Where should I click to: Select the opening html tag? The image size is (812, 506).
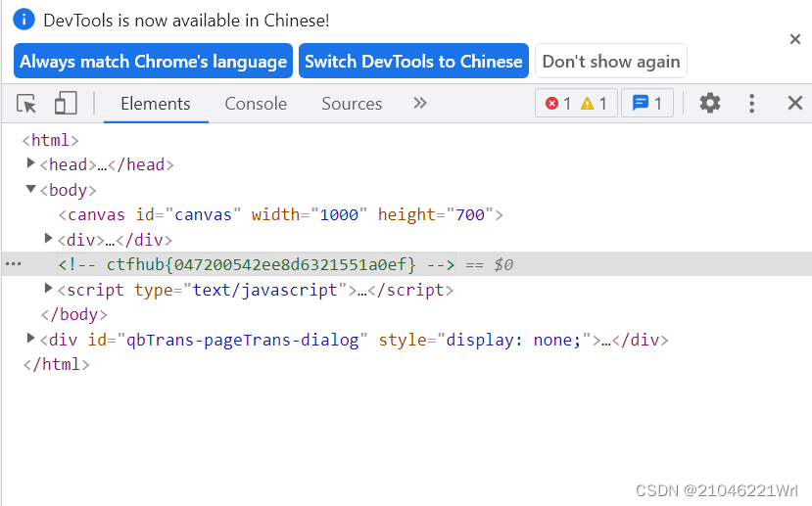coord(50,140)
